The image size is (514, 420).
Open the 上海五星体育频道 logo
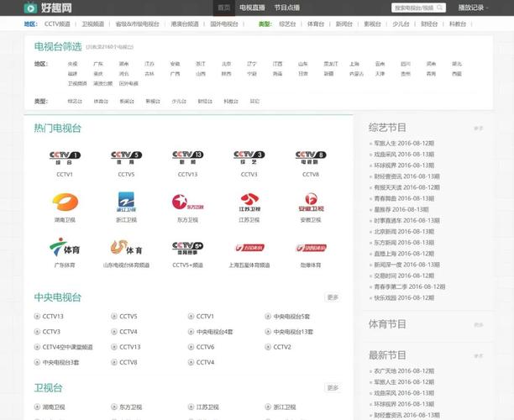249,248
